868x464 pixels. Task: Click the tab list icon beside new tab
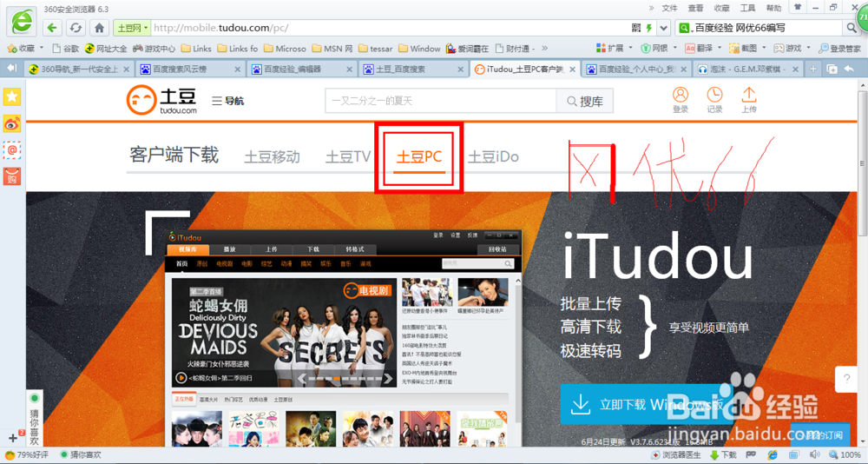(832, 69)
